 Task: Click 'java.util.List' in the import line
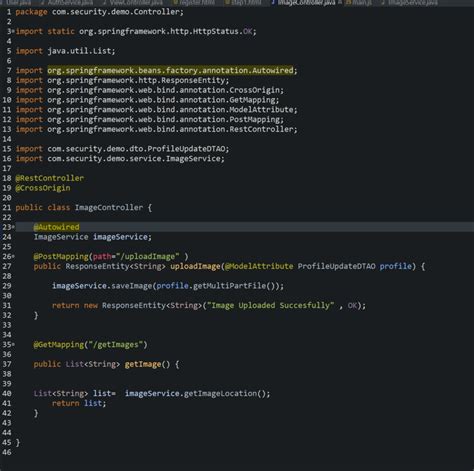click(79, 51)
